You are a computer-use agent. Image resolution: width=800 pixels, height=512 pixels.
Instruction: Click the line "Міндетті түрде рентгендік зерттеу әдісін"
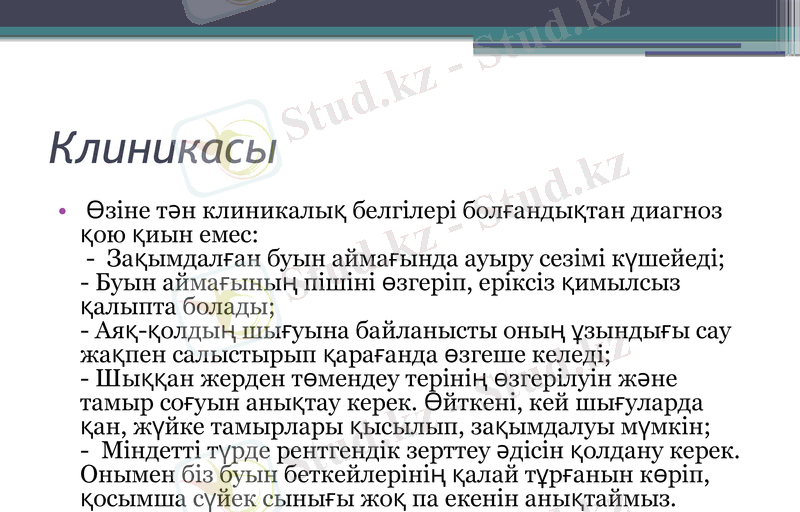[x=410, y=451]
